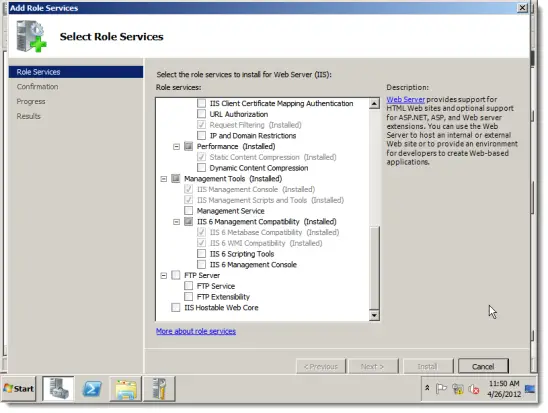The image size is (548, 413).
Task: Select the Results step in sidebar
Action: [x=28, y=116]
